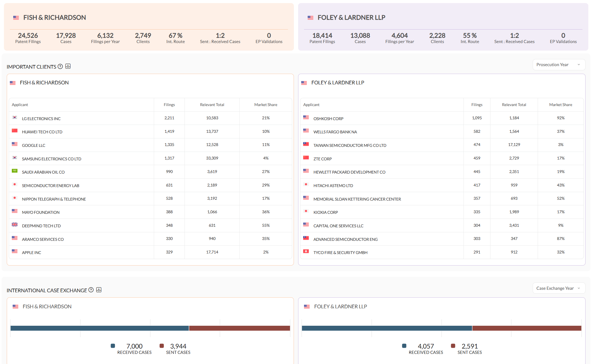The height and width of the screenshot is (364, 592).
Task: Sort Foley & Lardner table by Applicant
Action: tap(311, 105)
